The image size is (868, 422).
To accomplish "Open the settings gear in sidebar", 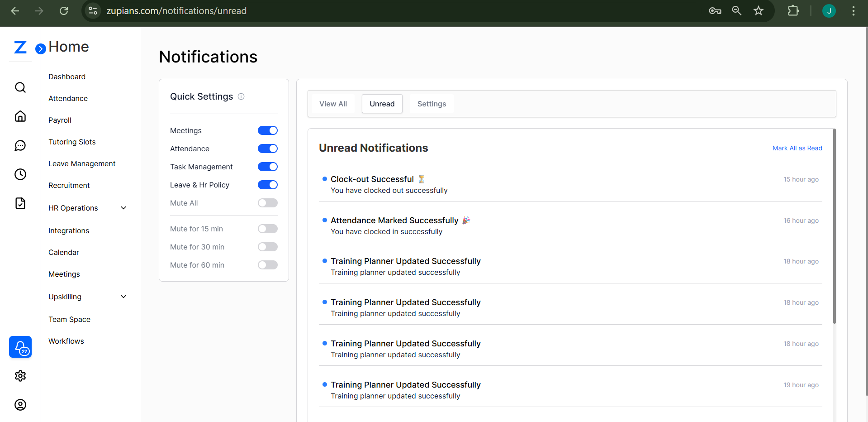I will pos(20,376).
